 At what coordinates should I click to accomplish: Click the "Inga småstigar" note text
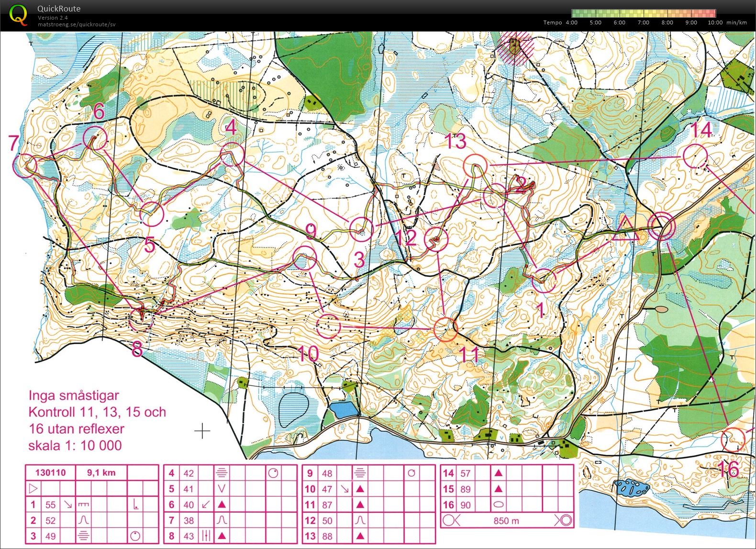74,396
